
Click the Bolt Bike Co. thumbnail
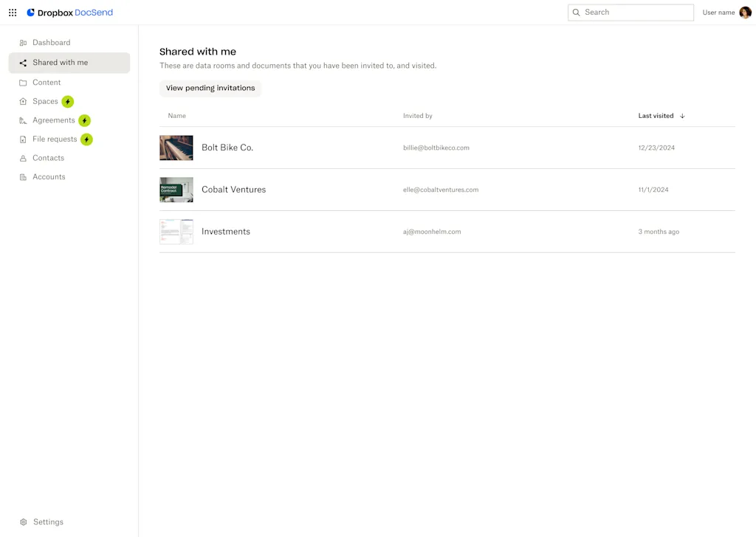tap(176, 148)
